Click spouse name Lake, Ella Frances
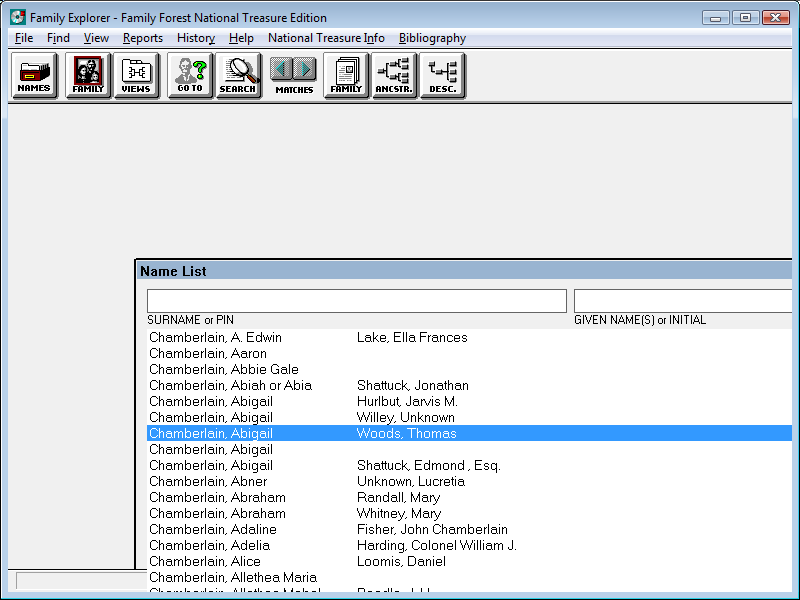 click(412, 337)
